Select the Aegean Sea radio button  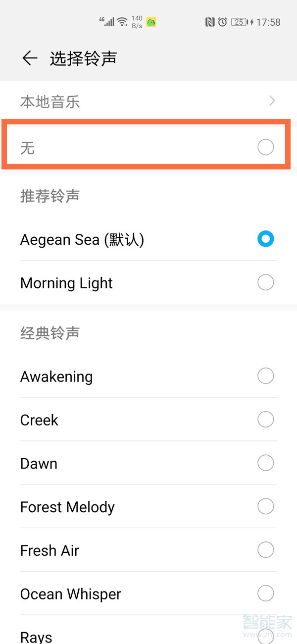pos(266,239)
